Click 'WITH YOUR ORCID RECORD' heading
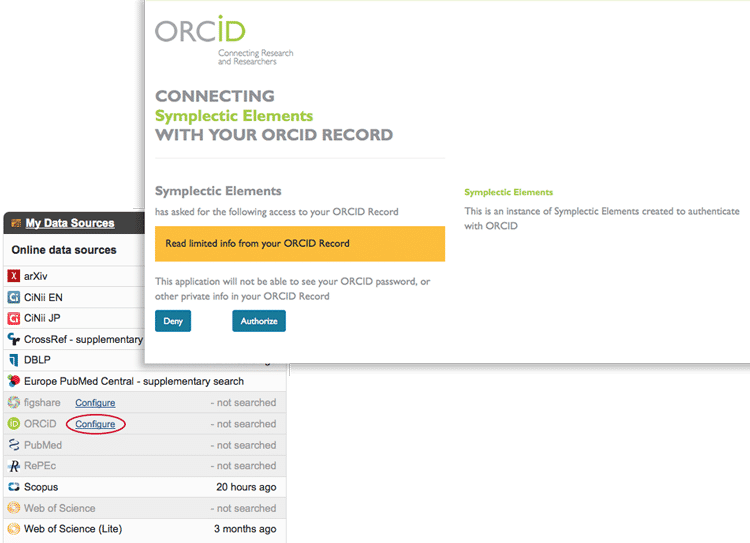This screenshot has width=750, height=543. point(274,135)
